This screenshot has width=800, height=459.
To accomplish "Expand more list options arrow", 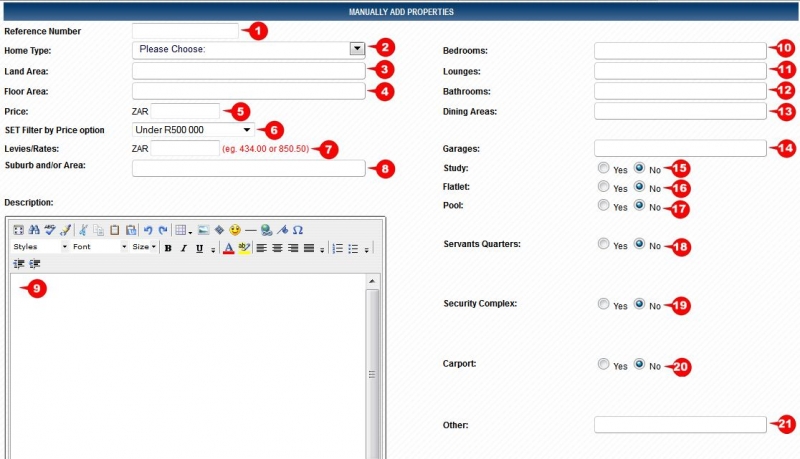I will point(366,250).
